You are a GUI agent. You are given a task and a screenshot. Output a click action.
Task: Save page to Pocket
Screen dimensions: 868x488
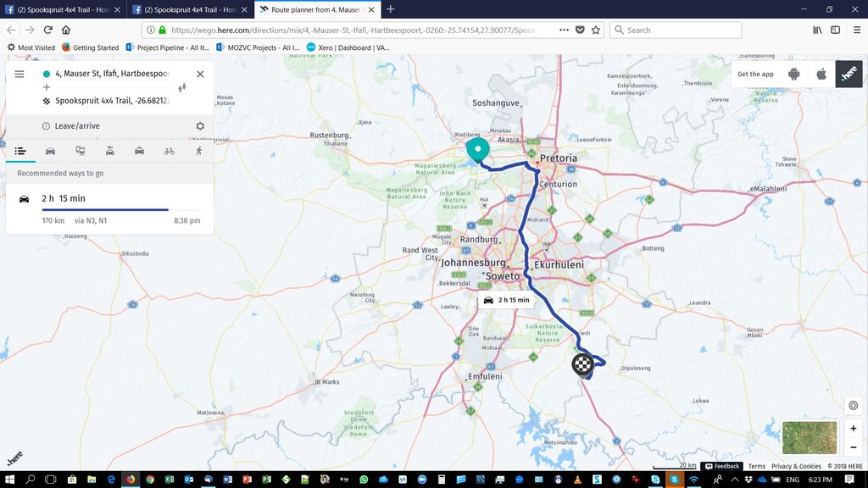pos(580,30)
